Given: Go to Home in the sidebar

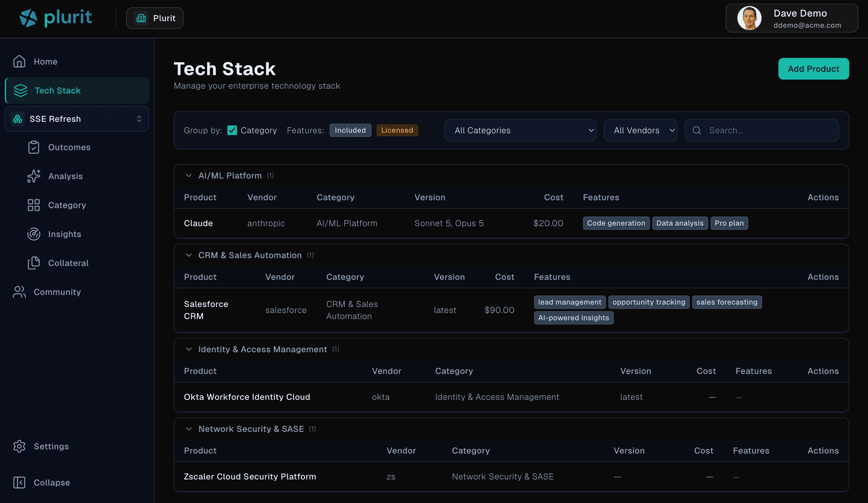Looking at the screenshot, I should pyautogui.click(x=77, y=62).
